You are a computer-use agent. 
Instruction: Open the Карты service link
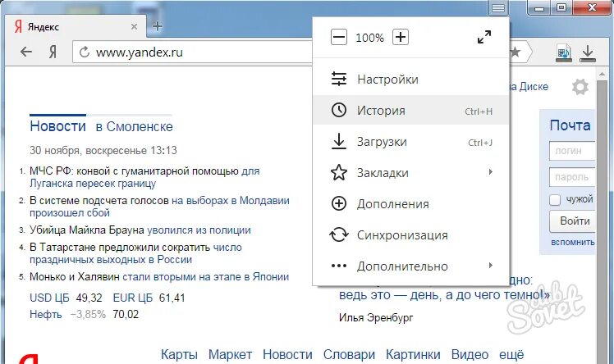pyautogui.click(x=179, y=355)
